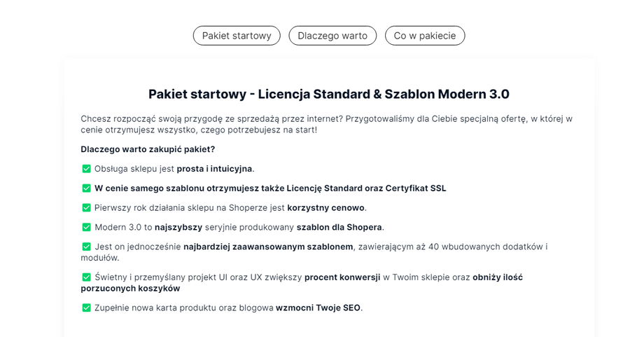Click check icon beside Jest on jednocześnie
Screen dimensions: 644x337
click(x=87, y=247)
